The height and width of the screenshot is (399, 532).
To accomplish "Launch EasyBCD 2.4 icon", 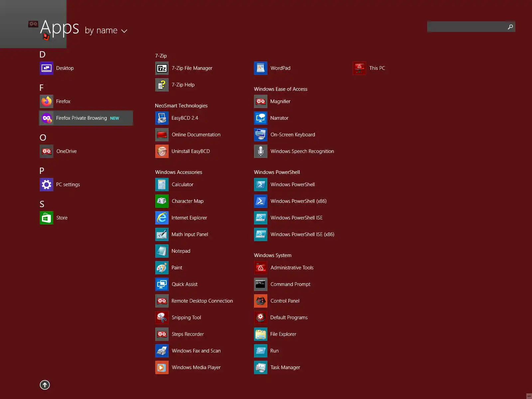I will (x=162, y=118).
